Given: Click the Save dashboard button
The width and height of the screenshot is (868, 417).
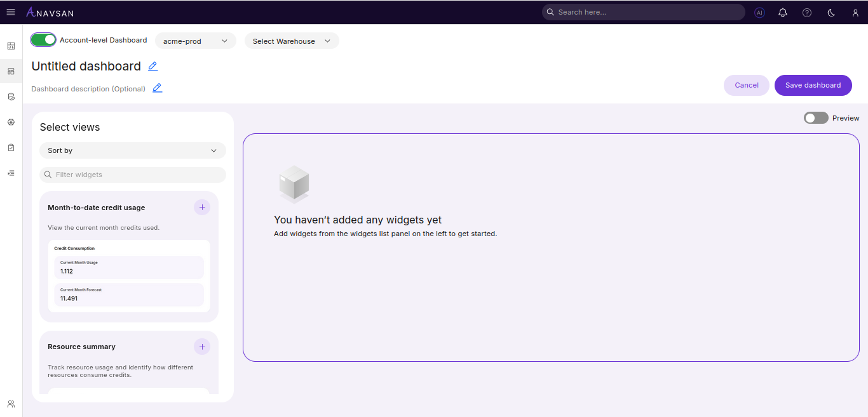Looking at the screenshot, I should pos(813,85).
